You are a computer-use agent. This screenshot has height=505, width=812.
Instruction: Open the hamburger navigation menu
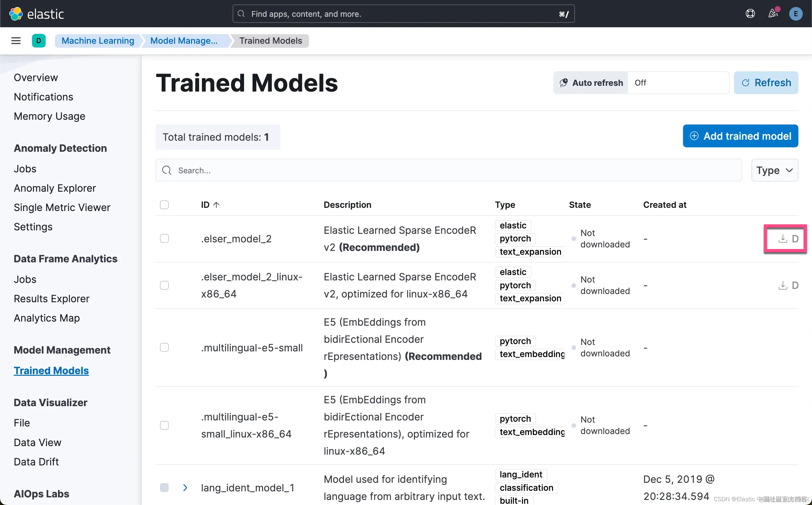click(x=16, y=41)
